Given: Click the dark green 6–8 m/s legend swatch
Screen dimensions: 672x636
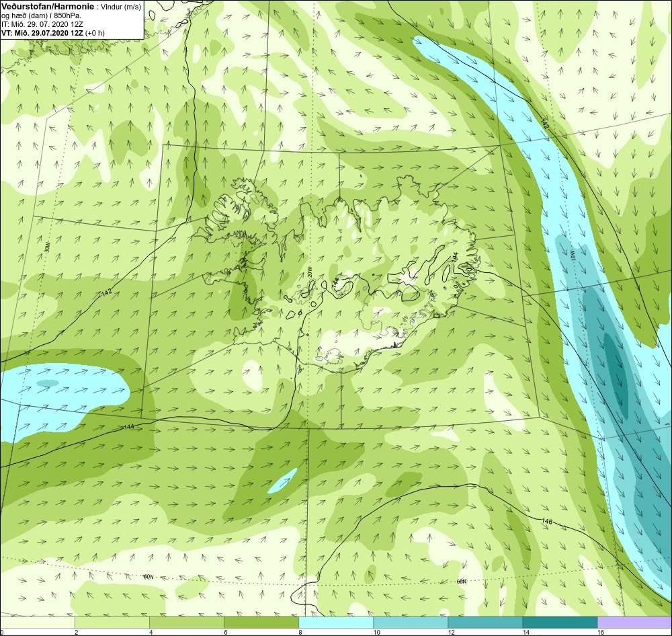Looking at the screenshot, I should (261, 622).
